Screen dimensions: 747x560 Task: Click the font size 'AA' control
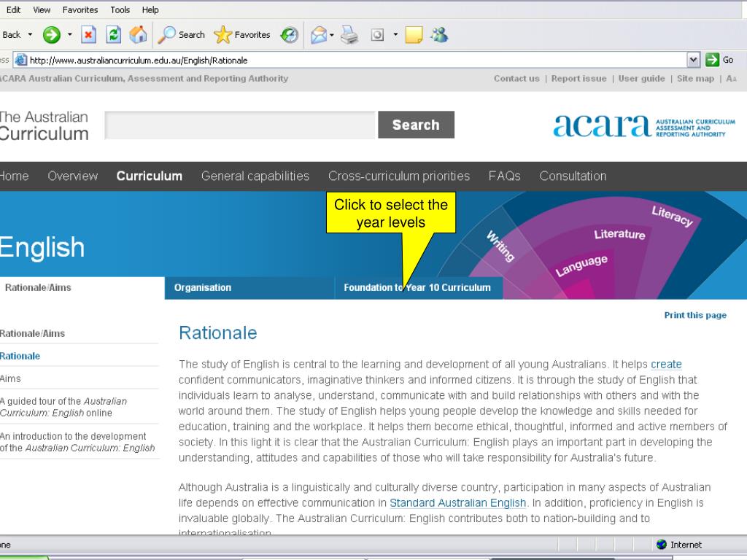pos(731,79)
